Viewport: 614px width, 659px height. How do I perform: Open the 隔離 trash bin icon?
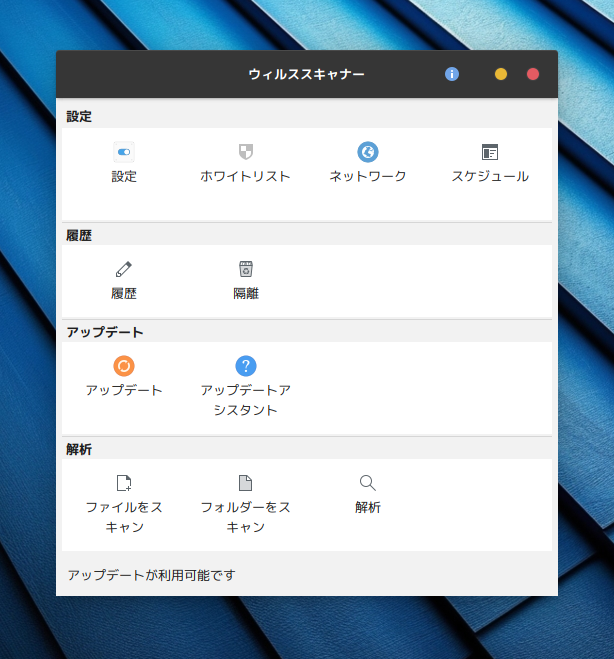coord(246,269)
